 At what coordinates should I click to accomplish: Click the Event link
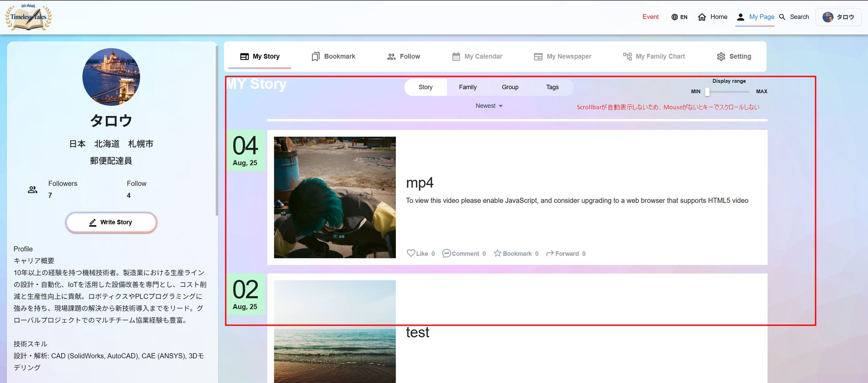(x=650, y=17)
